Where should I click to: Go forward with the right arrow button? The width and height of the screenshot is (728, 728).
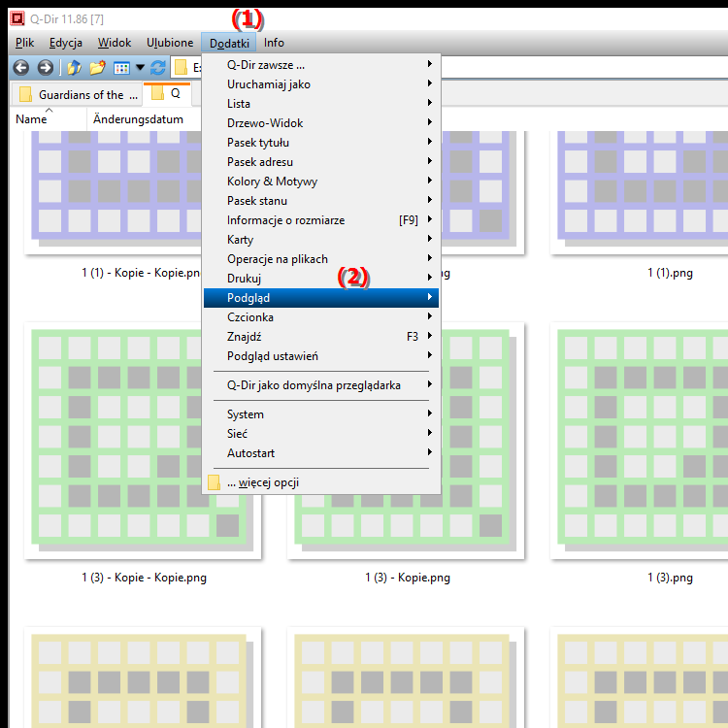click(45, 68)
